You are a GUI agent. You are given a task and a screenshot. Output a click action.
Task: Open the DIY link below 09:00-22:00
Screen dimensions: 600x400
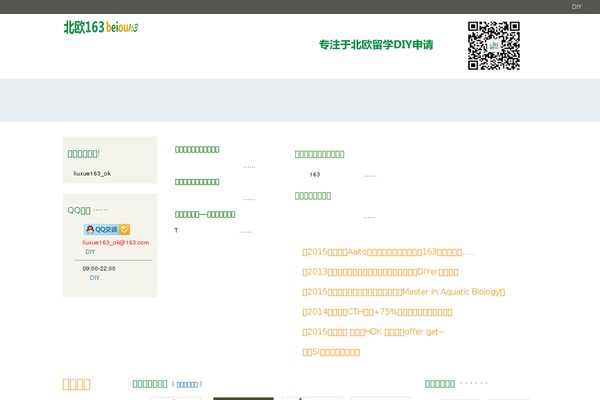click(95, 278)
